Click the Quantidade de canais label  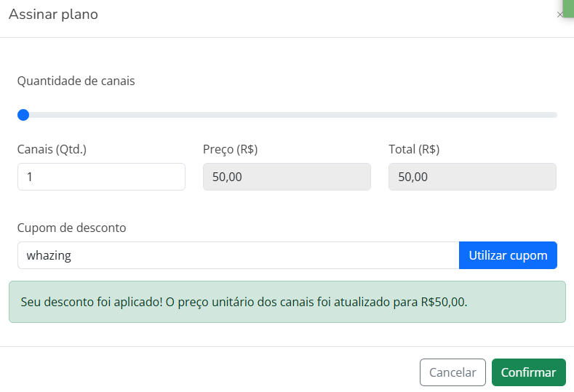(x=76, y=81)
